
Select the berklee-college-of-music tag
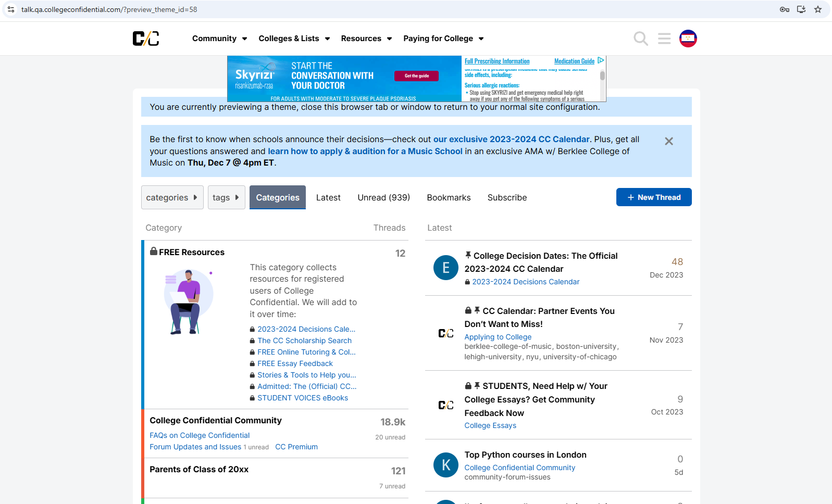tap(509, 346)
